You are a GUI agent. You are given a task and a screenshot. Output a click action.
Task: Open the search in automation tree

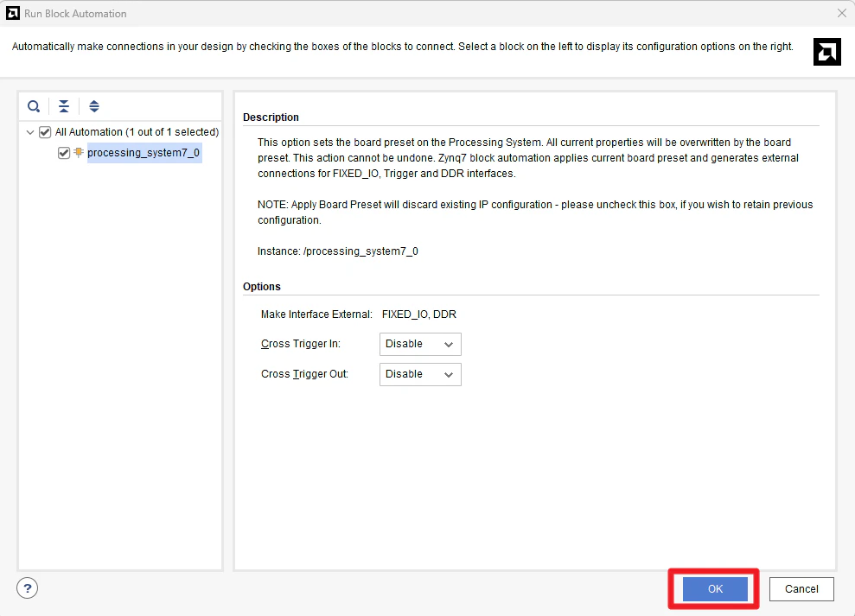tap(34, 106)
